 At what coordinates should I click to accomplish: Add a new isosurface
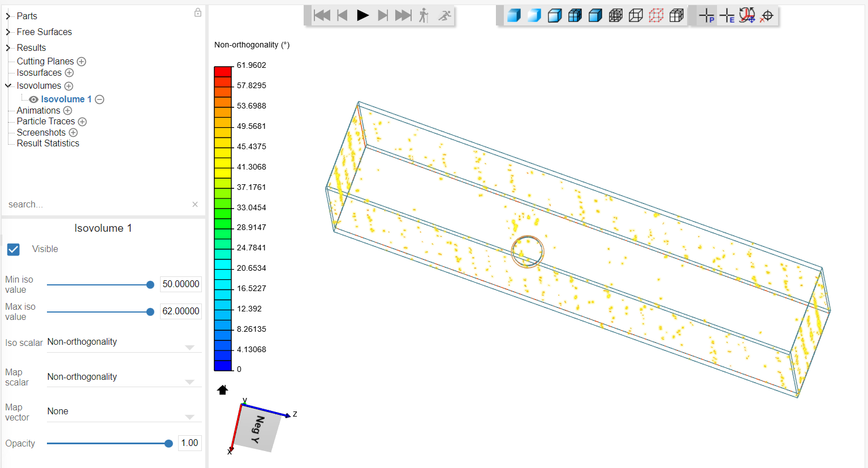69,73
